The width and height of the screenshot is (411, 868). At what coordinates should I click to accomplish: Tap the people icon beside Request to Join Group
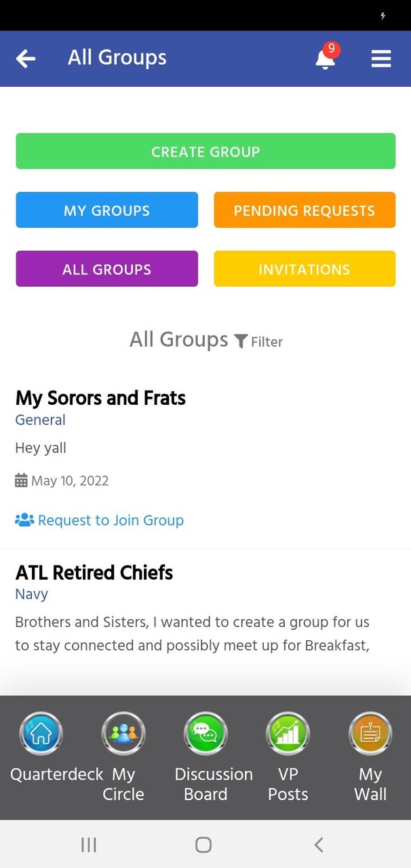tap(24, 519)
